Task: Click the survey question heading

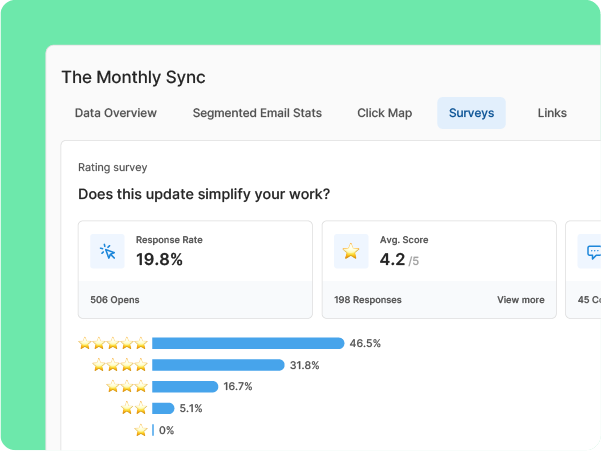Action: pyautogui.click(x=204, y=194)
